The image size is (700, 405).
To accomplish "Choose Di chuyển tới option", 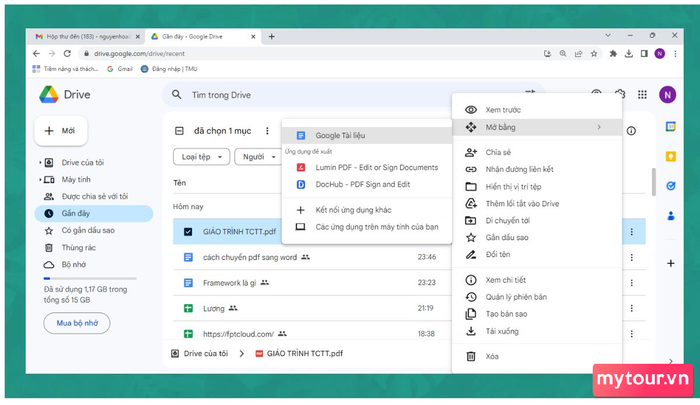I will click(537, 221).
